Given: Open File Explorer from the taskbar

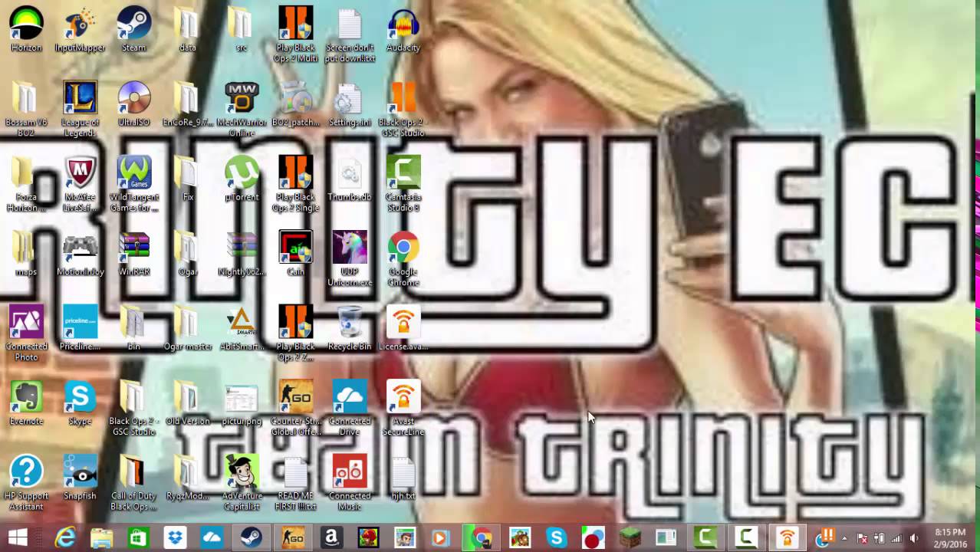Looking at the screenshot, I should click(102, 537).
